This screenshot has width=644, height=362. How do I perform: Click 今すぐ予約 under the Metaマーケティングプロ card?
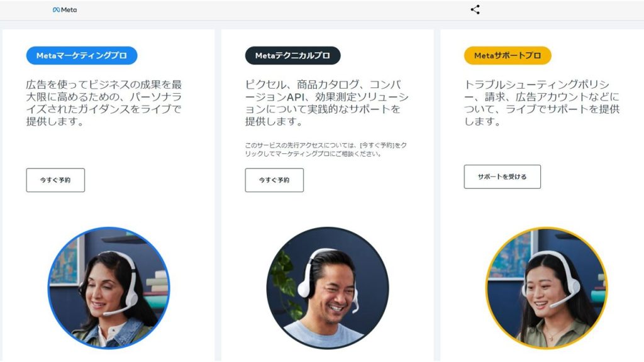(x=55, y=180)
